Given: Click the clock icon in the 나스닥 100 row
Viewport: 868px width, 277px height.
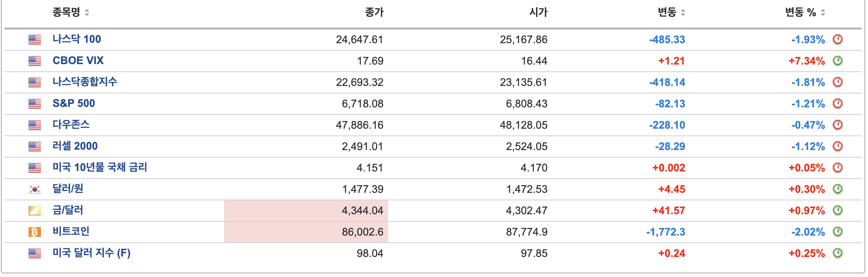Looking at the screenshot, I should coord(838,39).
